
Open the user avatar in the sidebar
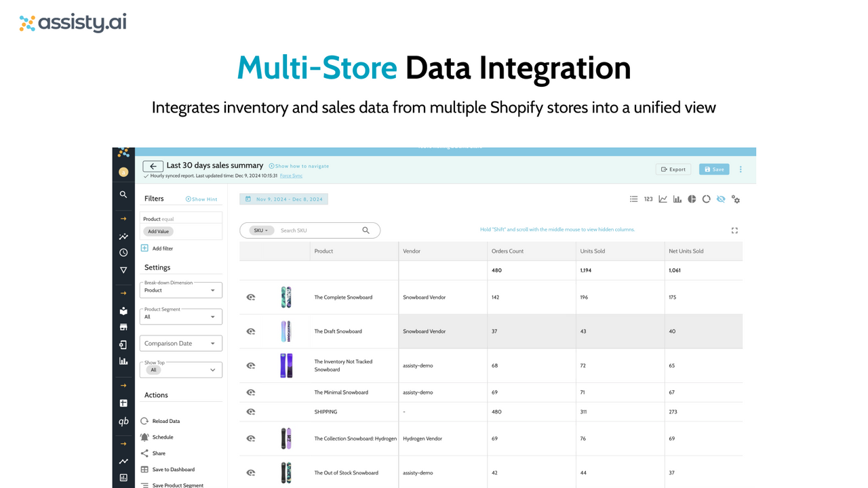[x=123, y=172]
